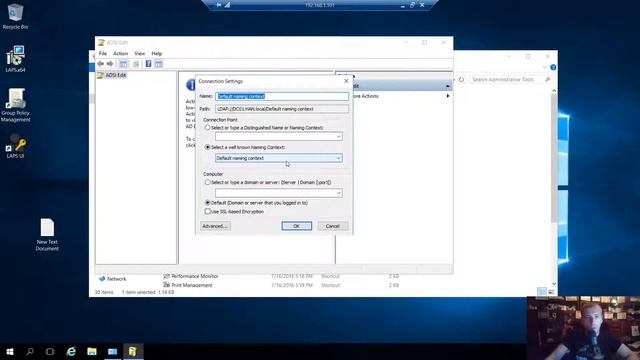640x360 pixels.
Task: Select the Print Management shortcut row
Action: (x=282, y=285)
